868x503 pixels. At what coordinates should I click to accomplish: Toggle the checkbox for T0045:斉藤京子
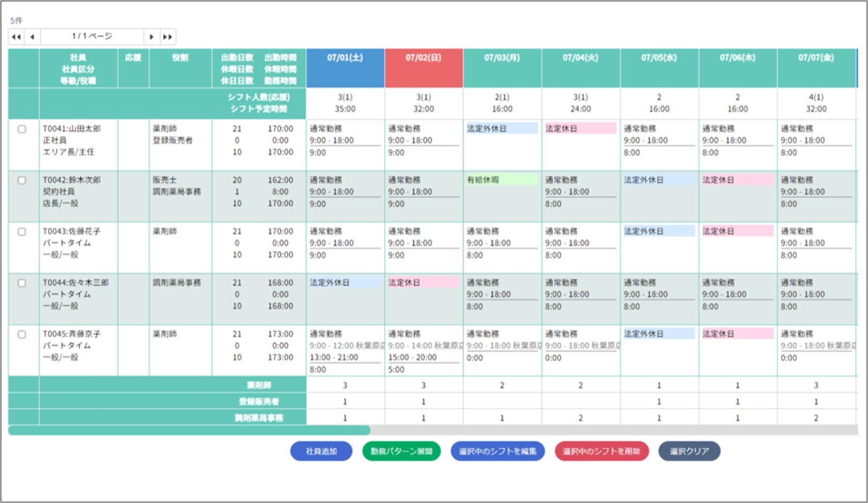22,334
